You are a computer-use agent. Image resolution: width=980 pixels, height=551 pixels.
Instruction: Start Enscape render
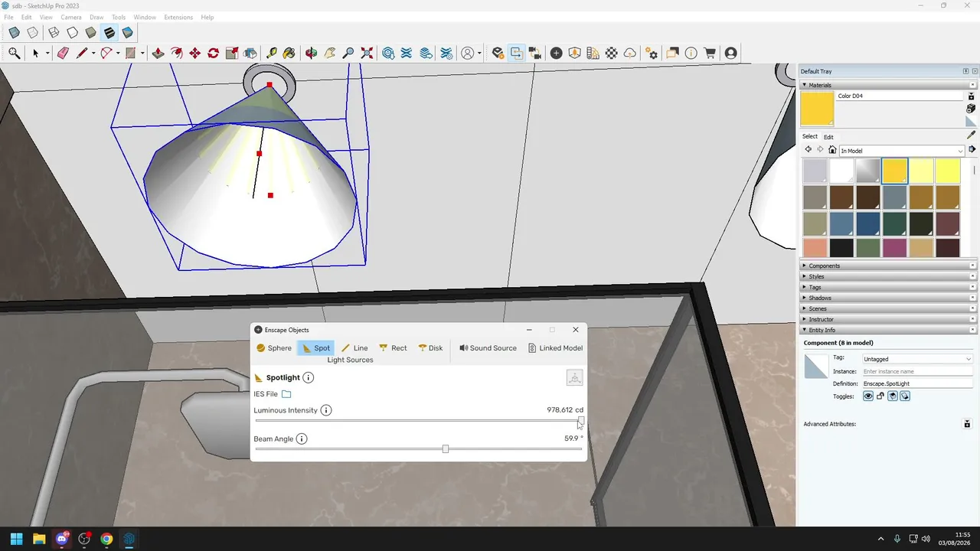point(498,53)
